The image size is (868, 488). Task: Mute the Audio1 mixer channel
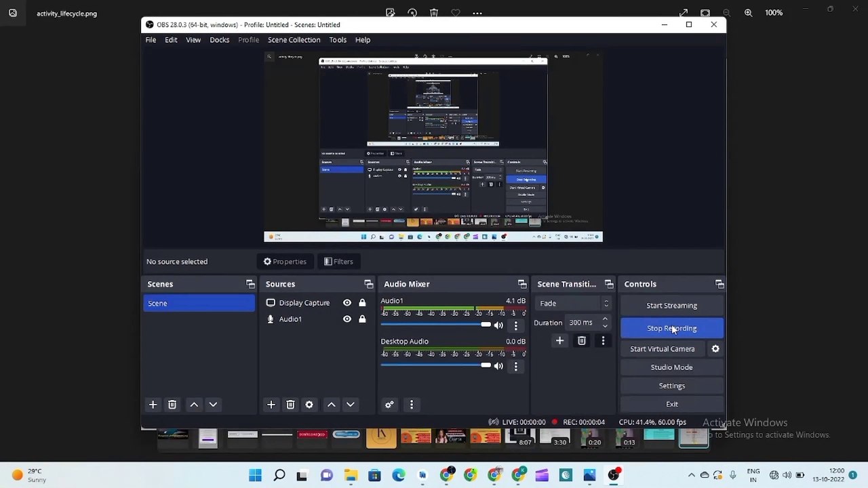click(x=498, y=325)
